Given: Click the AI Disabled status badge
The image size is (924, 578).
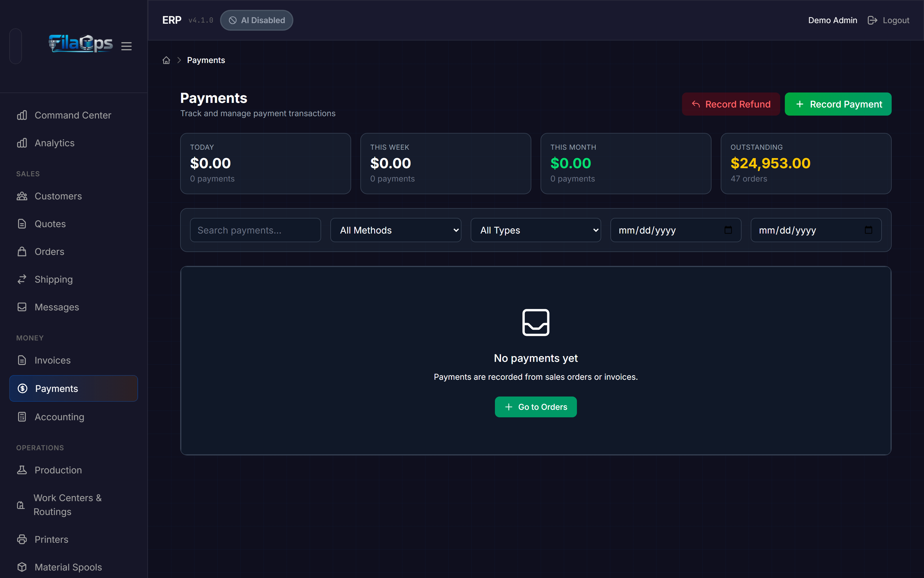Looking at the screenshot, I should click(x=257, y=20).
